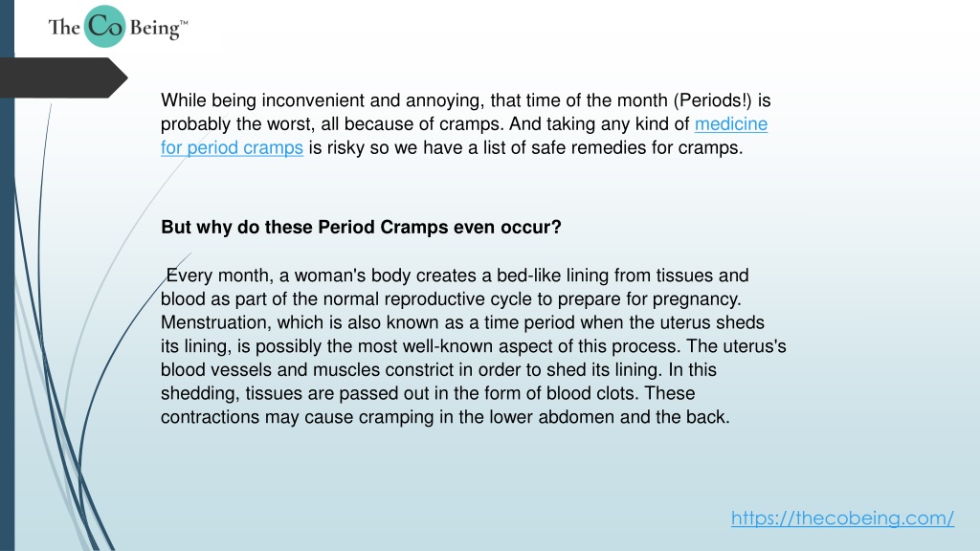
Task: Click the teal Co circle logo
Action: (x=105, y=26)
